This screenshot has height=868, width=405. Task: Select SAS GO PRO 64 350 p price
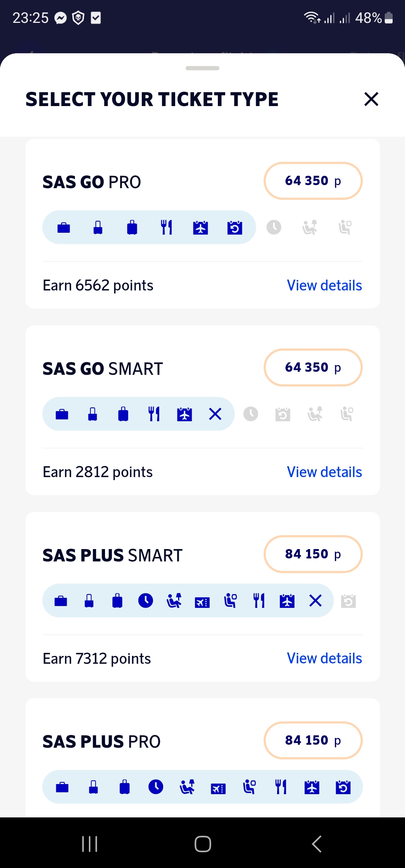[313, 181]
